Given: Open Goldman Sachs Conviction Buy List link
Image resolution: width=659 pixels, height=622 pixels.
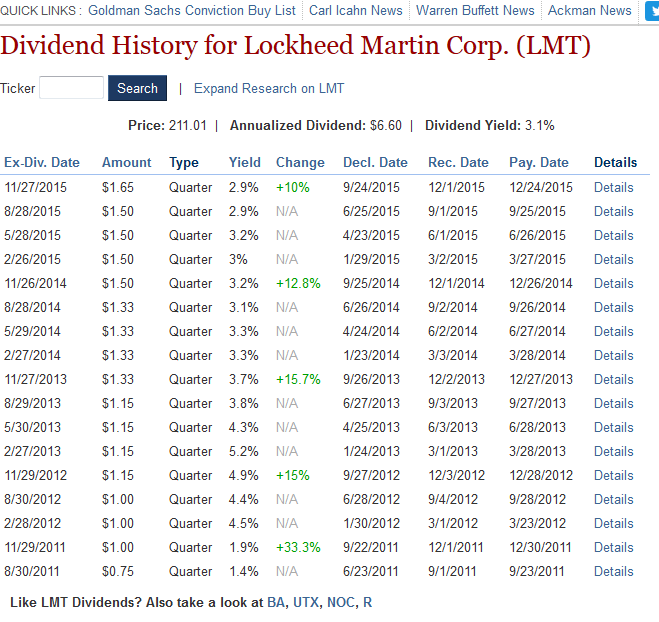Looking at the screenshot, I should [192, 10].
